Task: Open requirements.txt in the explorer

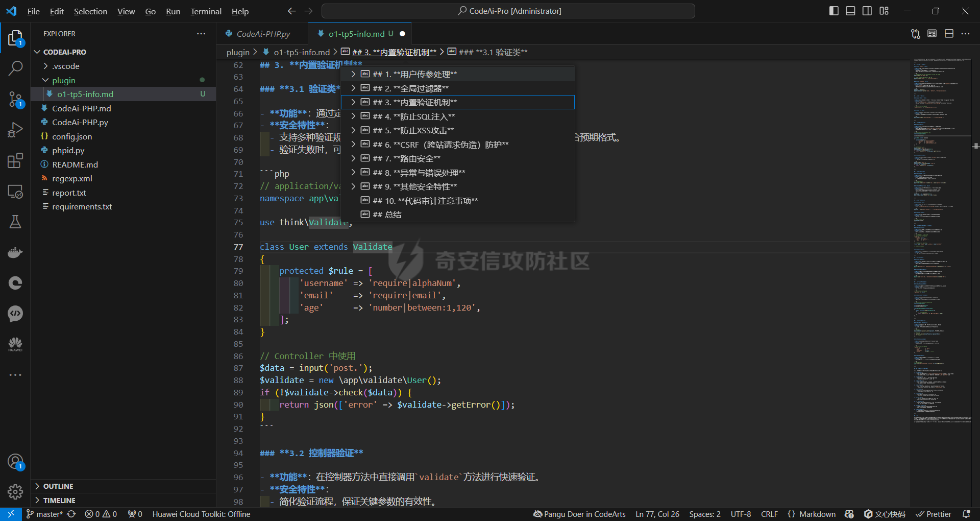Action: click(82, 206)
